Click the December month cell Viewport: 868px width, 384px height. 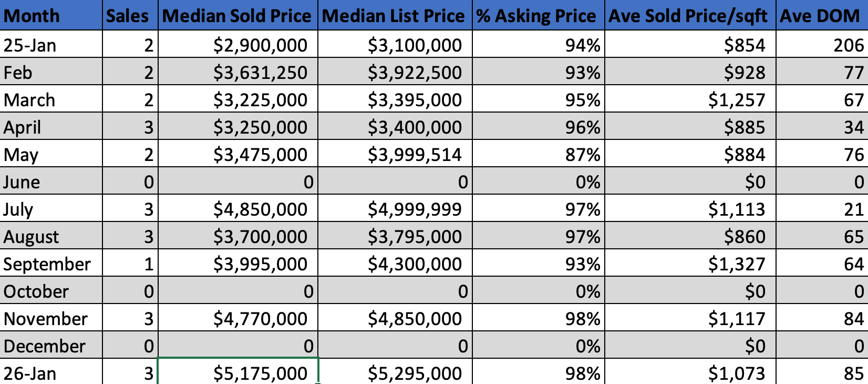pyautogui.click(x=51, y=346)
